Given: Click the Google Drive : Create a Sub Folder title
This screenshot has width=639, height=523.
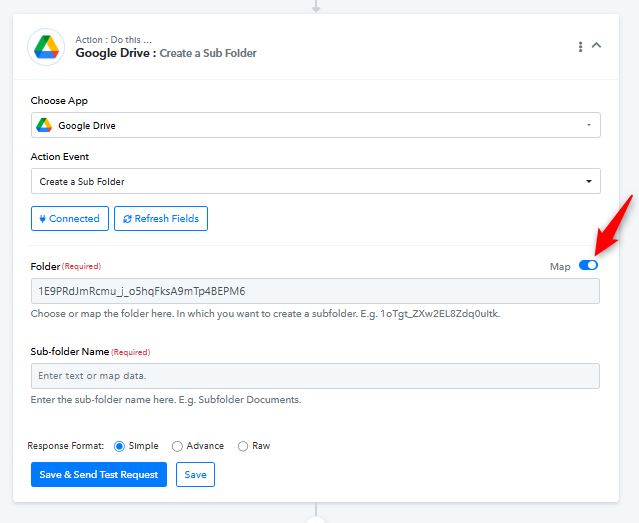Looking at the screenshot, I should (166, 53).
